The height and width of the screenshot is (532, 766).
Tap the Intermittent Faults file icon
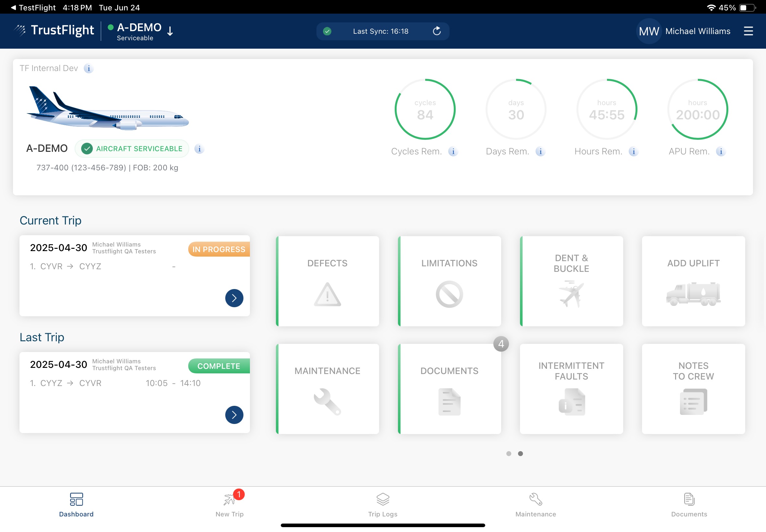coord(572,402)
